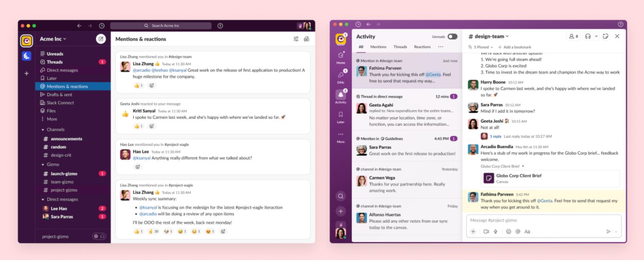
Task: Collapse the Gizmo section in sidebar
Action: pyautogui.click(x=43, y=164)
